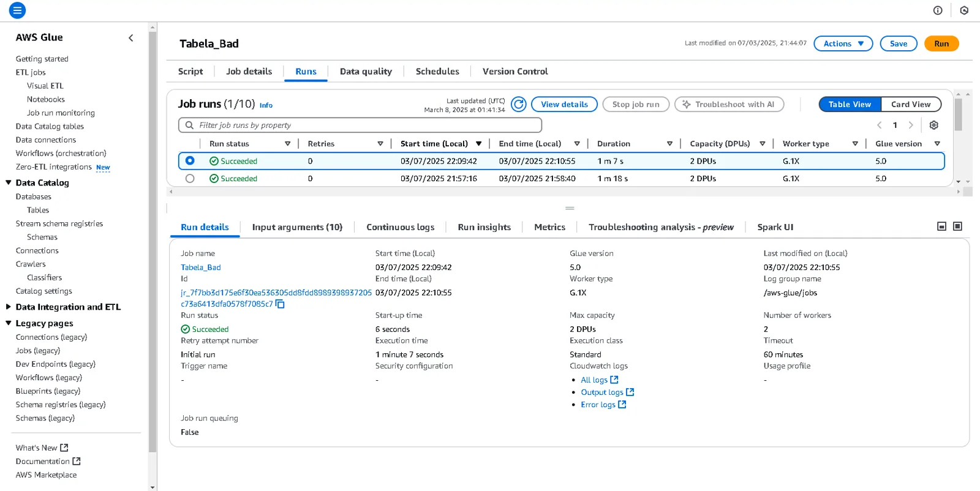The image size is (980, 491).
Task: Open the hamburger navigation menu
Action: point(17,10)
